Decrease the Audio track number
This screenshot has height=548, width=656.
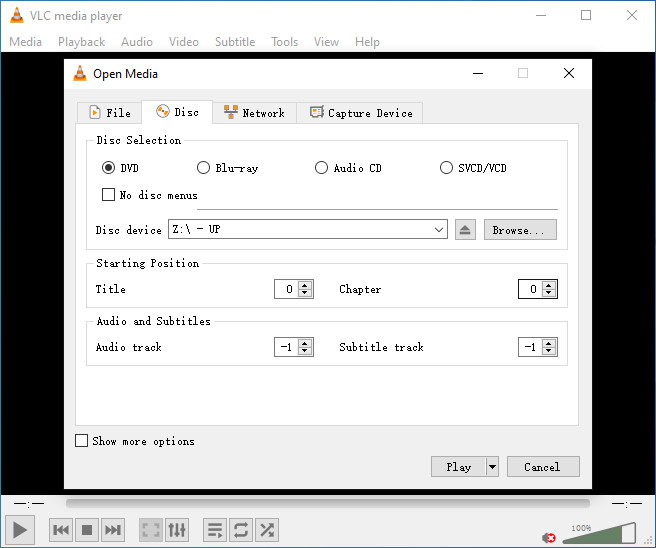305,351
